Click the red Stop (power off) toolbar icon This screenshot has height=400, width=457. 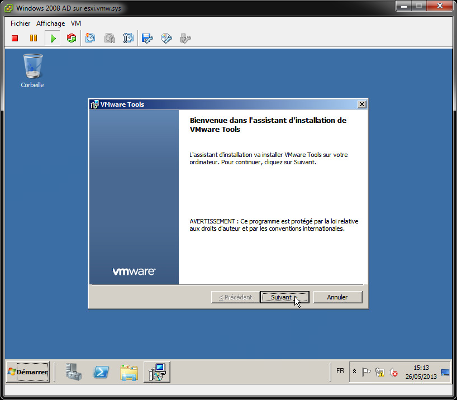pyautogui.click(x=15, y=38)
